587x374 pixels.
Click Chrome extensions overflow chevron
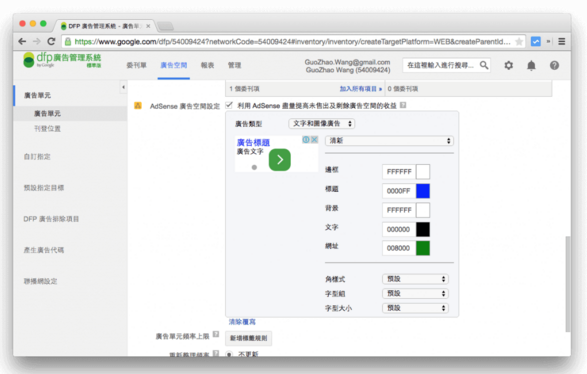[548, 42]
